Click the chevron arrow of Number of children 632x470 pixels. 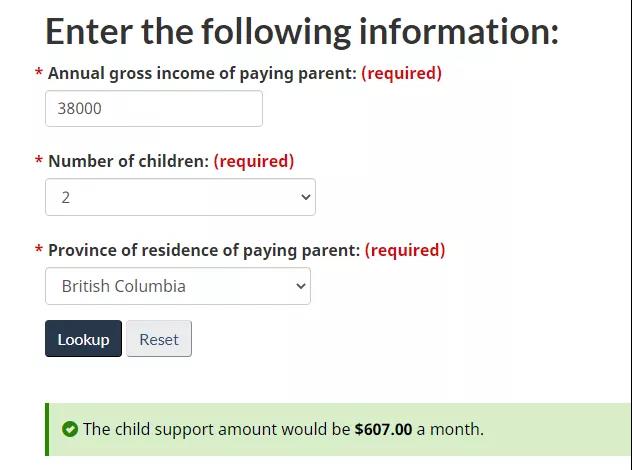point(306,197)
